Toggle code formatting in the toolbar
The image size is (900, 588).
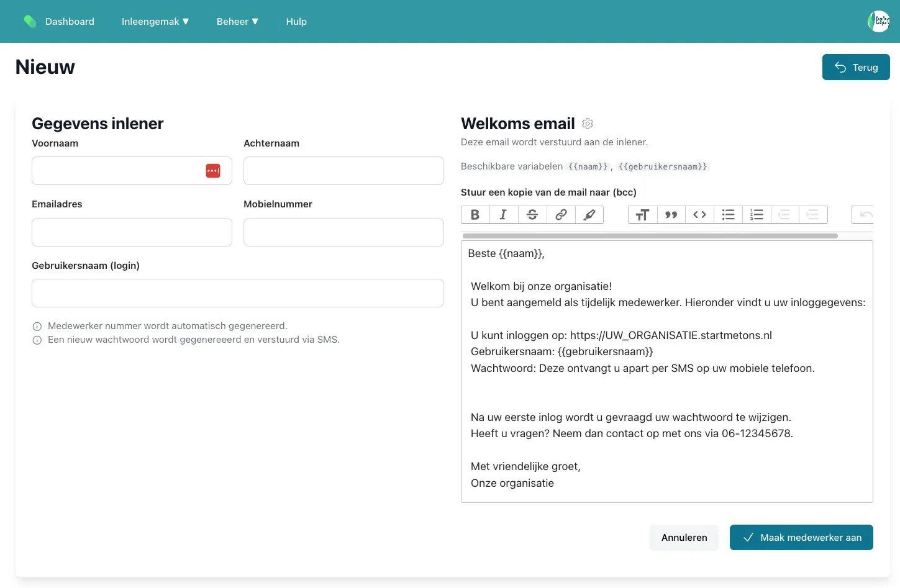pos(699,215)
